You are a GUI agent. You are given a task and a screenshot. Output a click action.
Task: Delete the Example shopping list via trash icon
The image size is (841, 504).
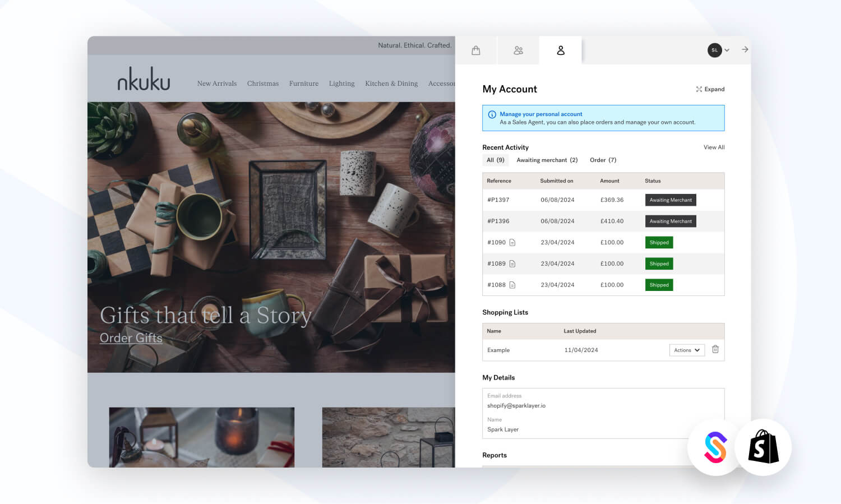click(x=715, y=349)
